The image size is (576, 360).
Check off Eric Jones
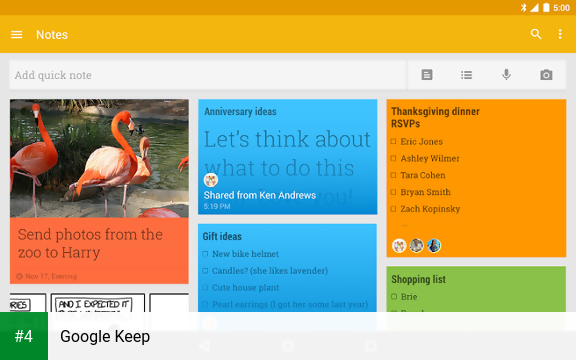click(393, 141)
